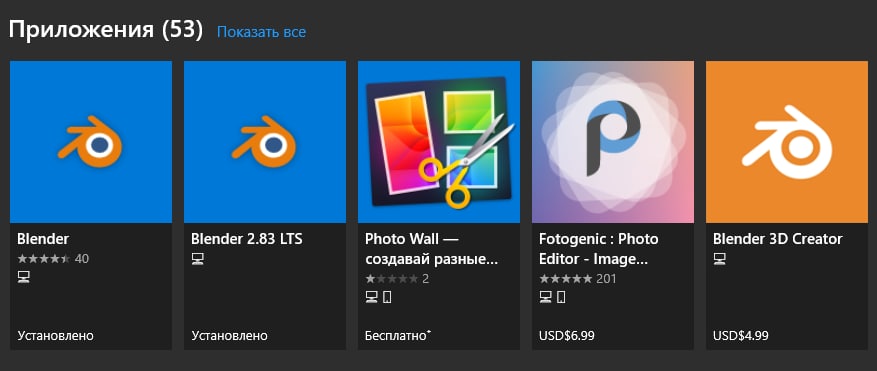Image resolution: width=877 pixels, height=371 pixels.
Task: Click the USD$4.99 price label
Action: 741,336
